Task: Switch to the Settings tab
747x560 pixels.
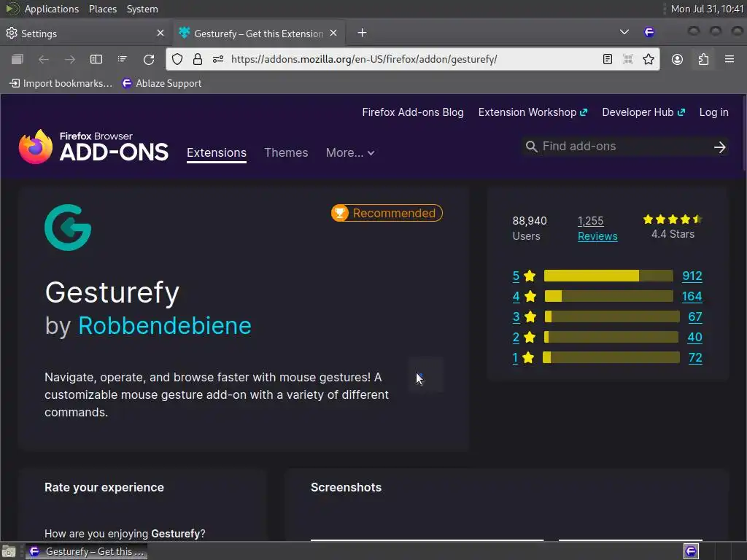Action: [86, 33]
